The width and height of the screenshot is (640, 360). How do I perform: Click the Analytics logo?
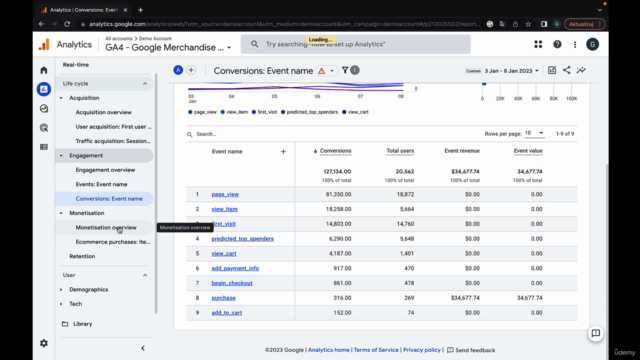(44, 44)
